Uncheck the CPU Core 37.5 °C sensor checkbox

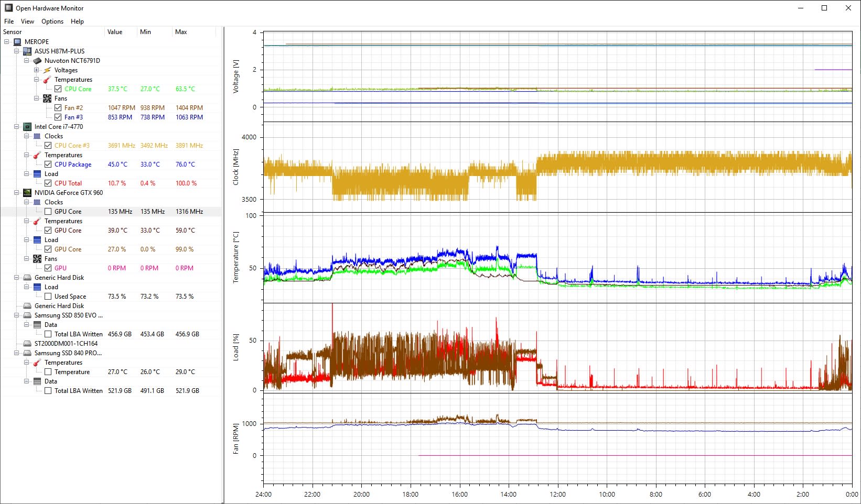[58, 89]
